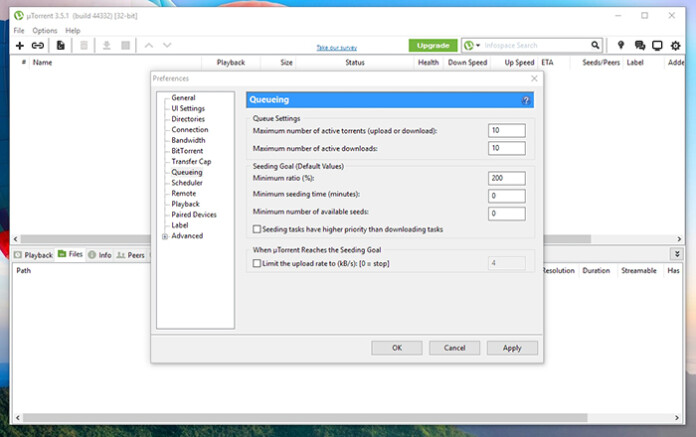Click the chat bubbles icon in toolbar

pyautogui.click(x=640, y=45)
